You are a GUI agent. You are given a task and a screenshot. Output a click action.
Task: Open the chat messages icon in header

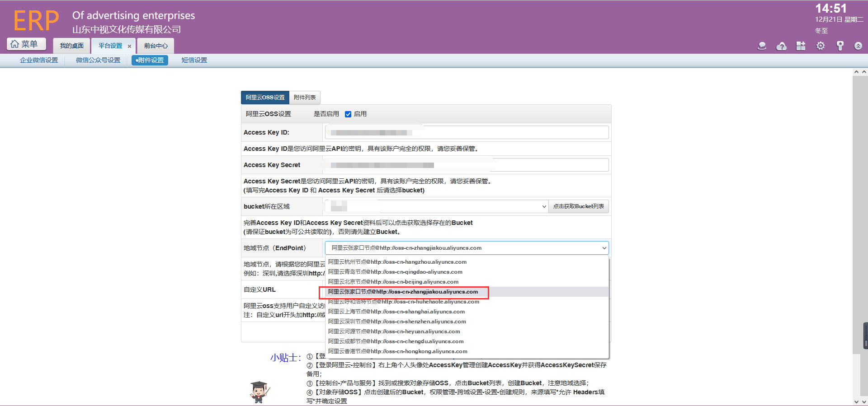(x=762, y=46)
